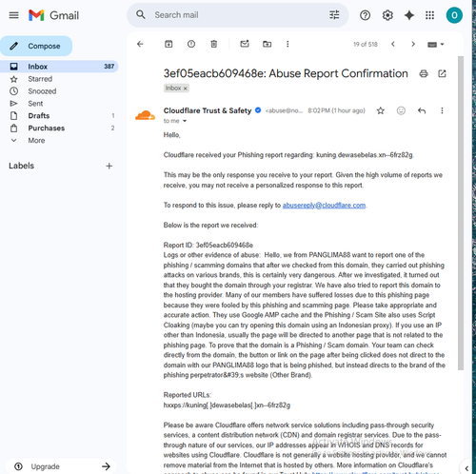Delete this email with the trash icon
The image size is (476, 474).
point(214,44)
